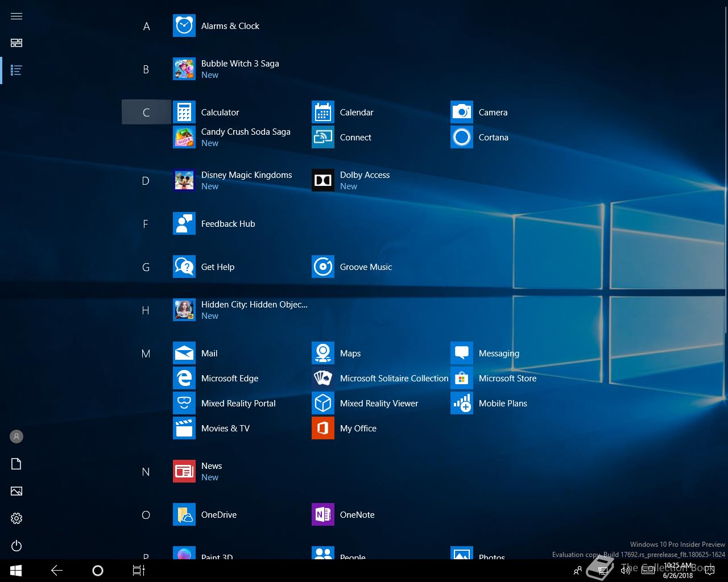Image resolution: width=728 pixels, height=582 pixels.
Task: Open the Hidden City game icon
Action: tap(184, 310)
